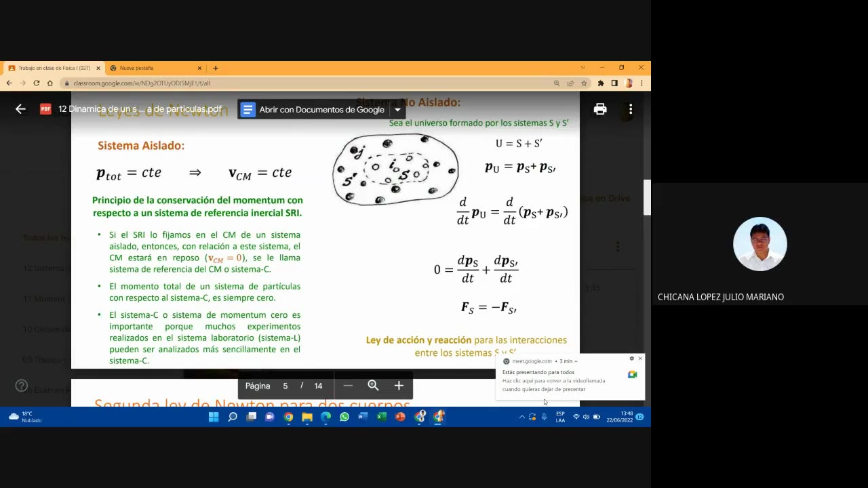Edit the page number field showing 5
The width and height of the screenshot is (868, 488).
285,386
